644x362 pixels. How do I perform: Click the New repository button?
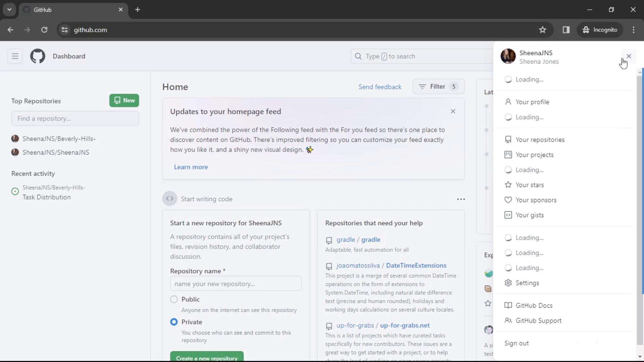coord(124,100)
